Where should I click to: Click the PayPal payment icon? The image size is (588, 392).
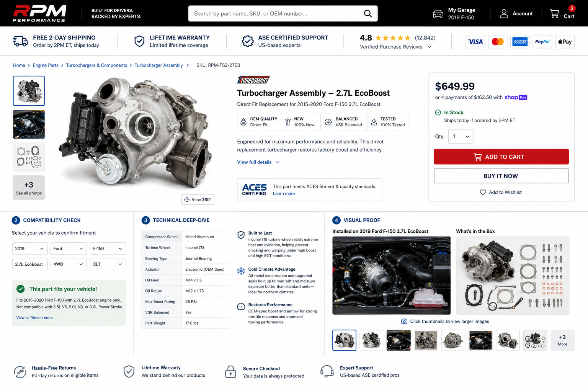tap(542, 42)
